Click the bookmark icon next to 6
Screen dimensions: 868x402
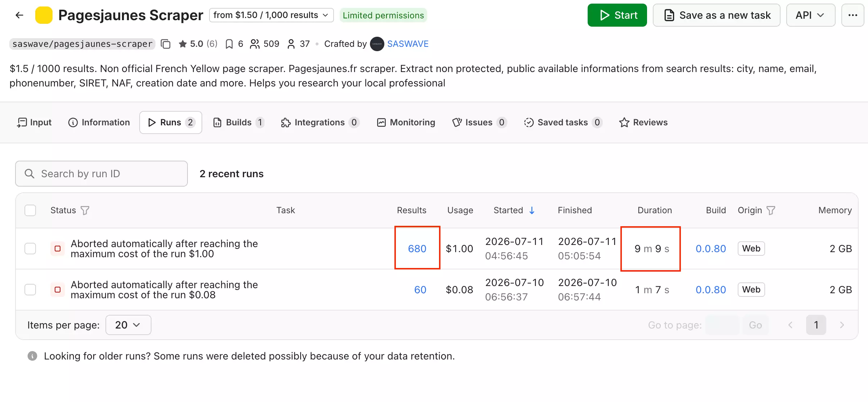pos(229,44)
